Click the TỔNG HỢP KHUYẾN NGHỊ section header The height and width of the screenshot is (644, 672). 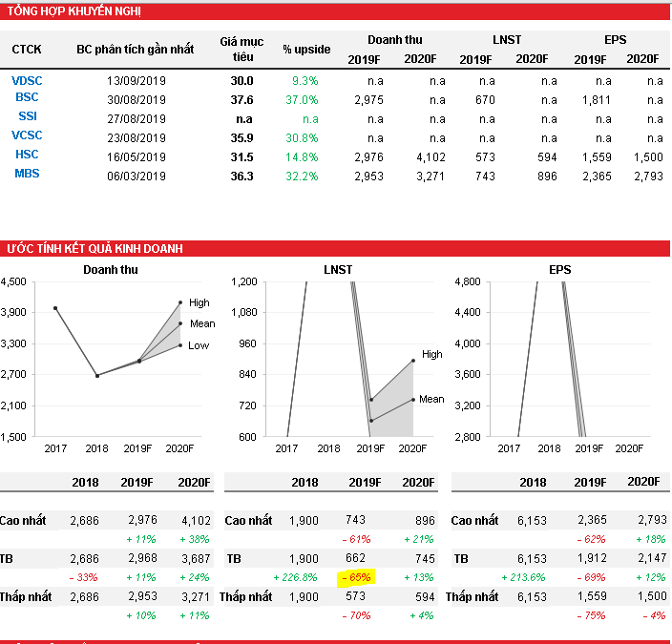coord(74,11)
